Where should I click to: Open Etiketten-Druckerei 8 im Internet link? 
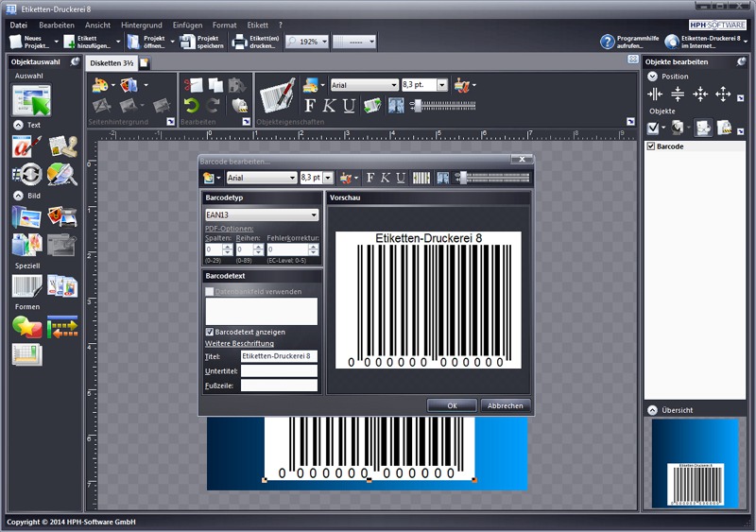coord(702,42)
